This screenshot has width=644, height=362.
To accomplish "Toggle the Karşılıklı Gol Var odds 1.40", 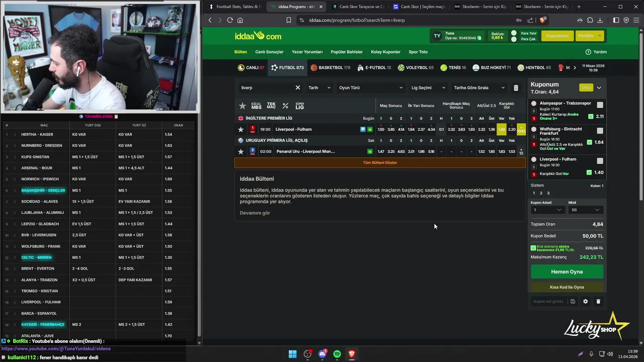I will pyautogui.click(x=501, y=129).
